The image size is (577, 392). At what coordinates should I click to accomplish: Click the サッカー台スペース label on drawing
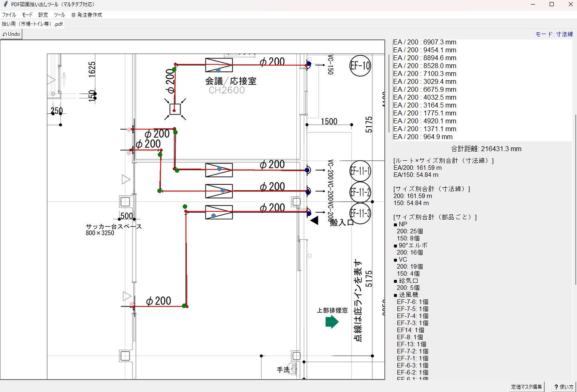(114, 227)
